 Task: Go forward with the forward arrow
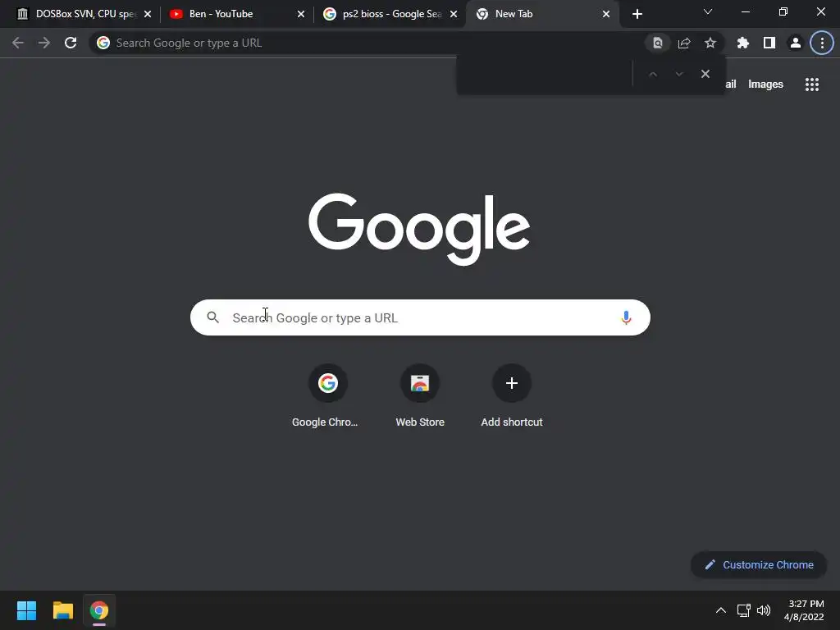(x=44, y=43)
